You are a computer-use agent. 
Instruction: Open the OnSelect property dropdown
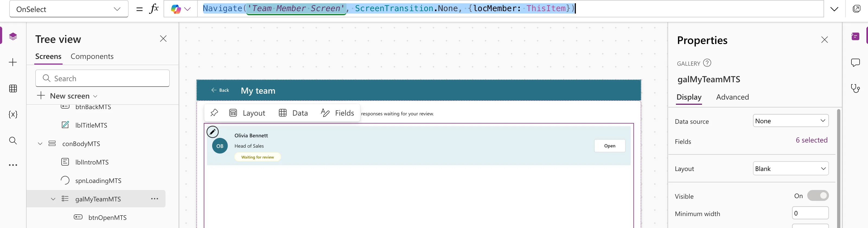(x=69, y=9)
